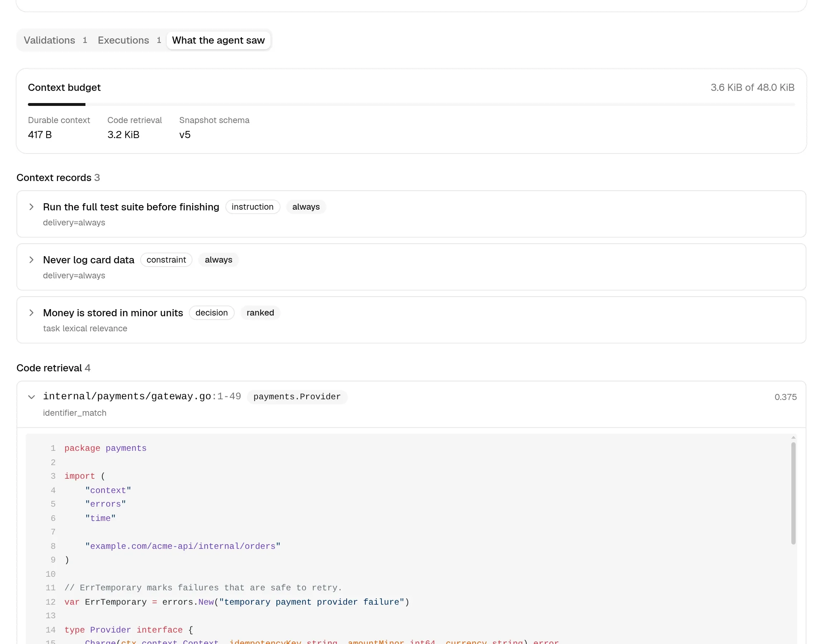
Task: Click the Code retrieval 4 heading
Action: coord(53,368)
